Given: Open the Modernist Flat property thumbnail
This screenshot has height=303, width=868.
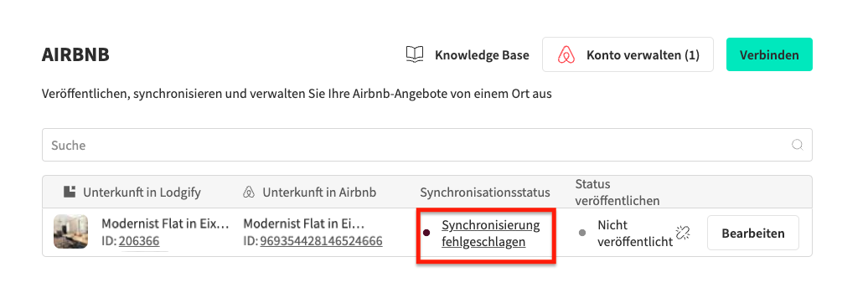Looking at the screenshot, I should 70,231.
